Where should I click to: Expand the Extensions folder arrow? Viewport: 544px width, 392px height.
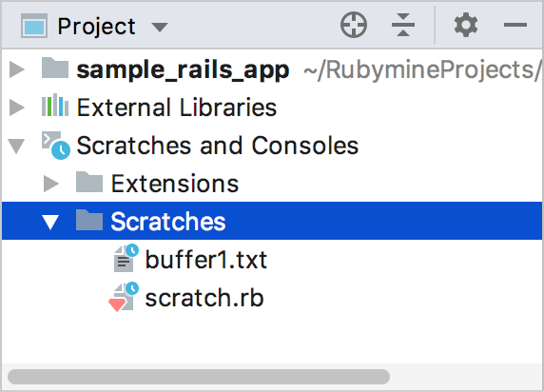pos(51,184)
